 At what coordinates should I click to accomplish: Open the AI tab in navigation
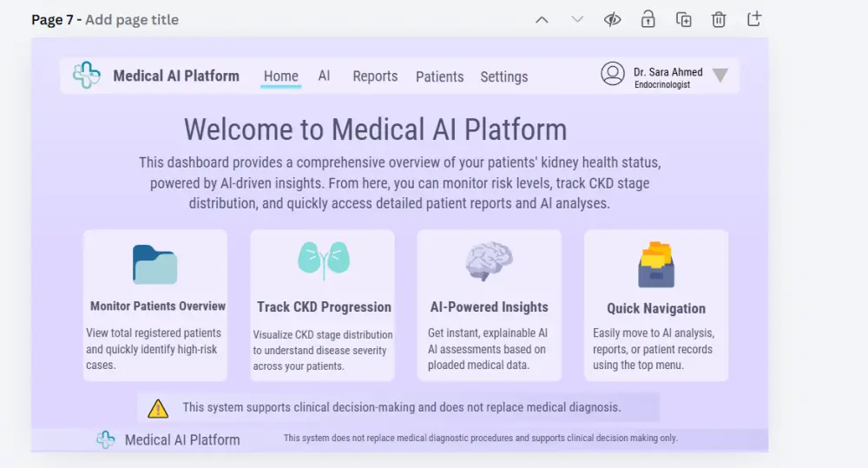324,76
